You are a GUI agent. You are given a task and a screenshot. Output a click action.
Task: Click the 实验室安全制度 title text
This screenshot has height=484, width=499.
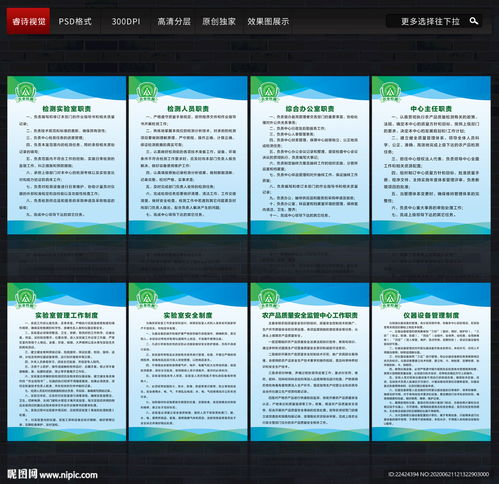pos(188,315)
